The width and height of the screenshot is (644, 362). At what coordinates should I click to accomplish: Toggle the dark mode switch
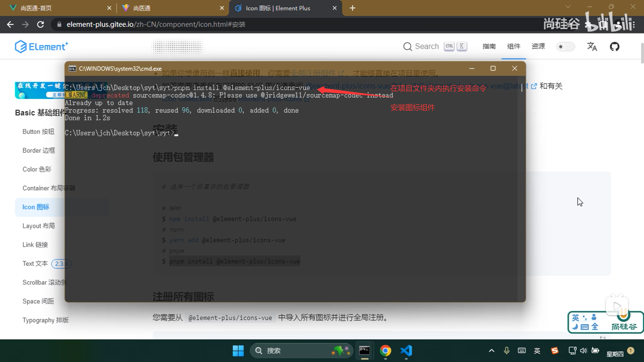coord(565,47)
